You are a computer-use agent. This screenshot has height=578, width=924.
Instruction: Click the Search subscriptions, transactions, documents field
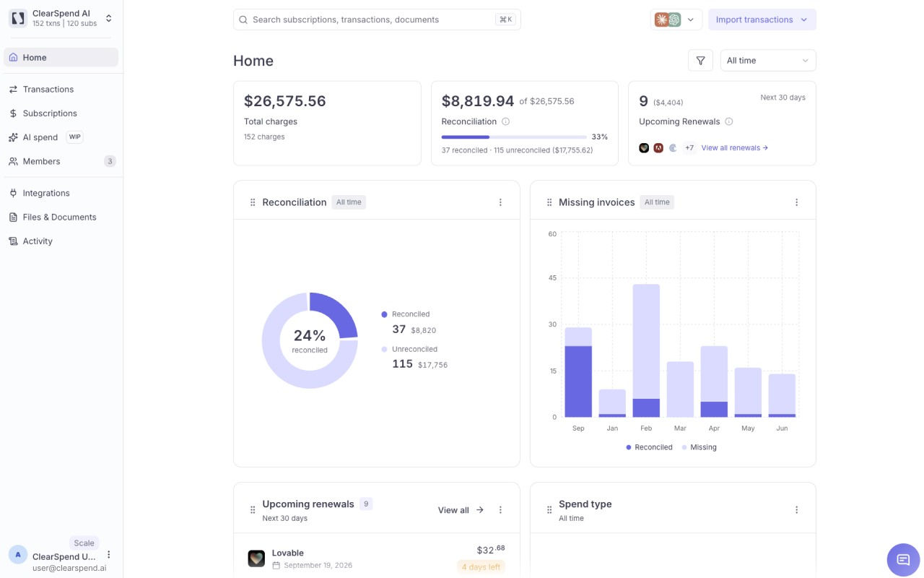pyautogui.click(x=377, y=20)
